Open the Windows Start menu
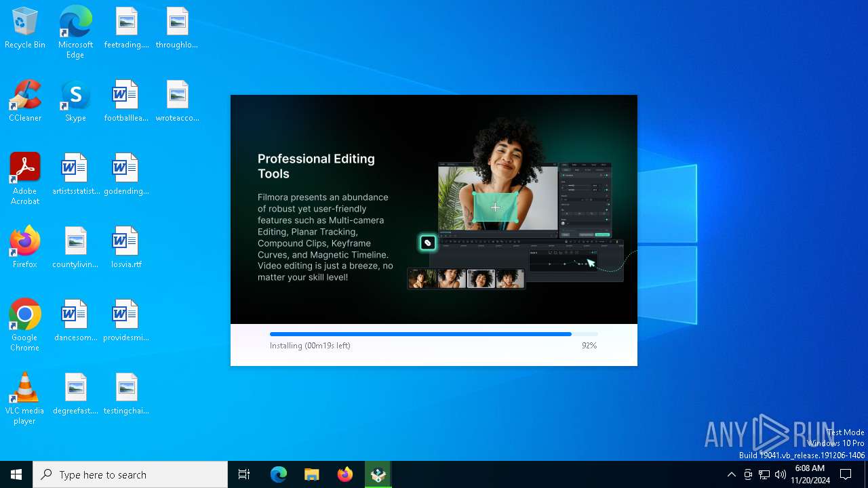 tap(16, 474)
